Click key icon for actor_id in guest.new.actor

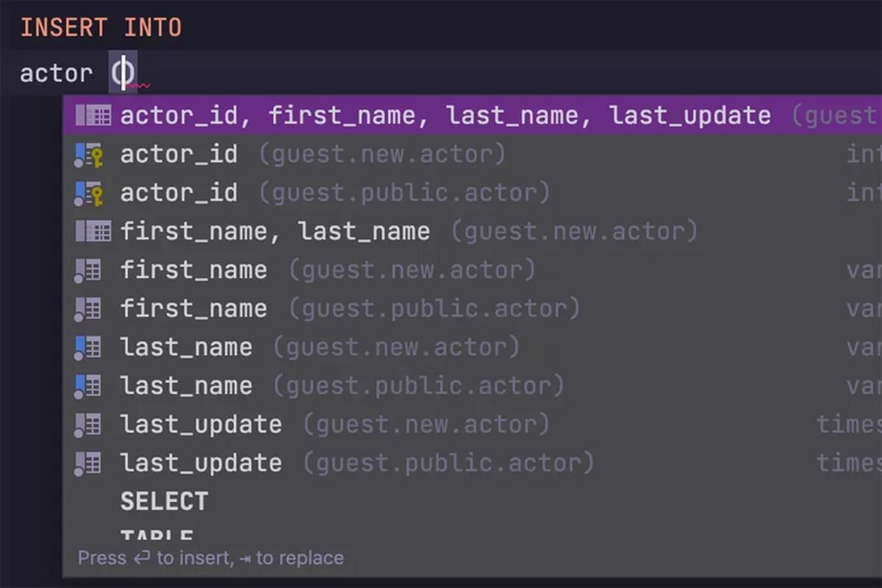(x=89, y=154)
